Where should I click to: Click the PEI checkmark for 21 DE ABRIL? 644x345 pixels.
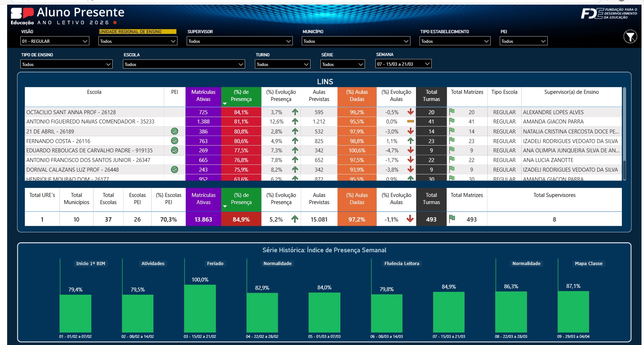coord(174,131)
